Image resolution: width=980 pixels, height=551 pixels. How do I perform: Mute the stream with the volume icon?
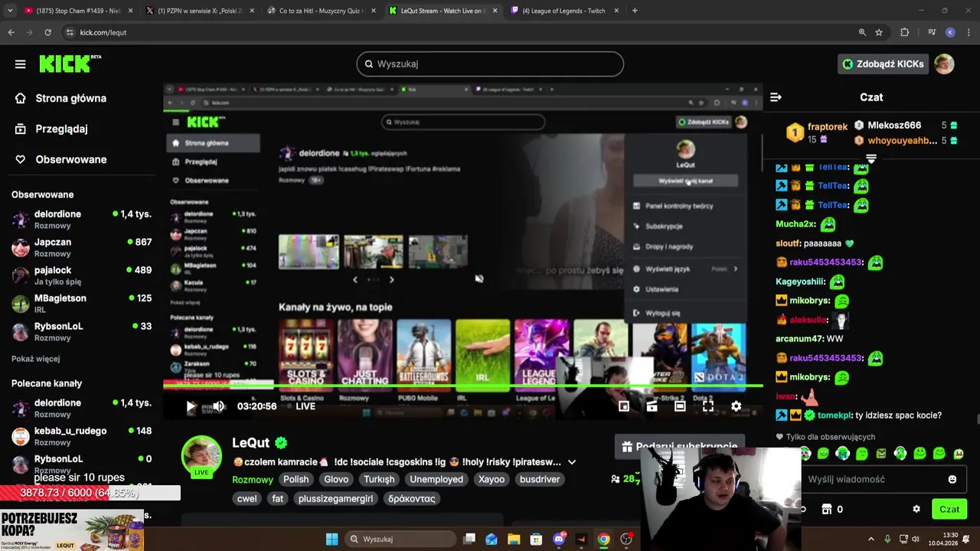pos(219,406)
